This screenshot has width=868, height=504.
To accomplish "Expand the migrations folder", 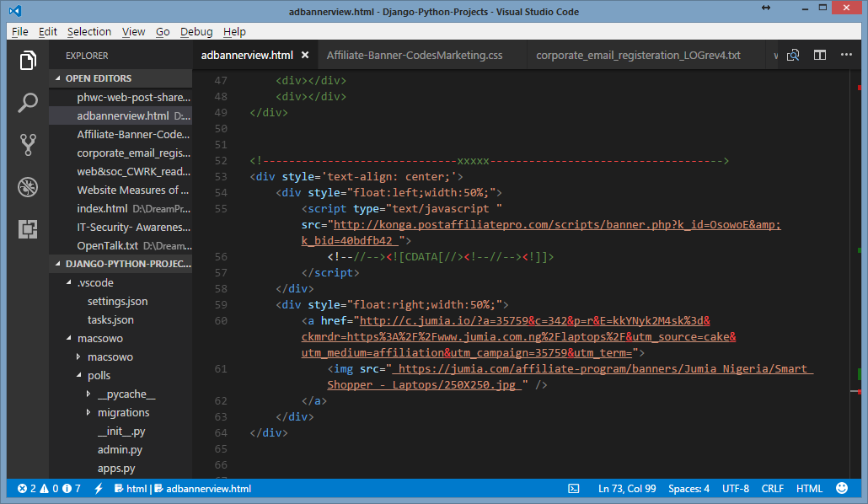I will click(121, 413).
